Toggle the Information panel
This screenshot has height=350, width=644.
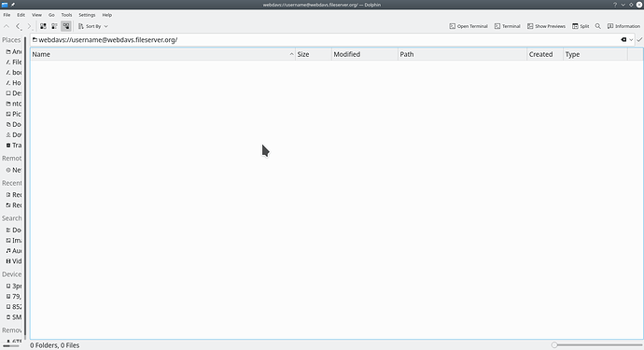(623, 26)
